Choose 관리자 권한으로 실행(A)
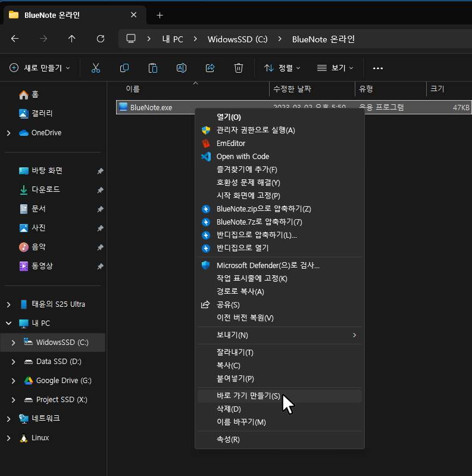 [279, 130]
